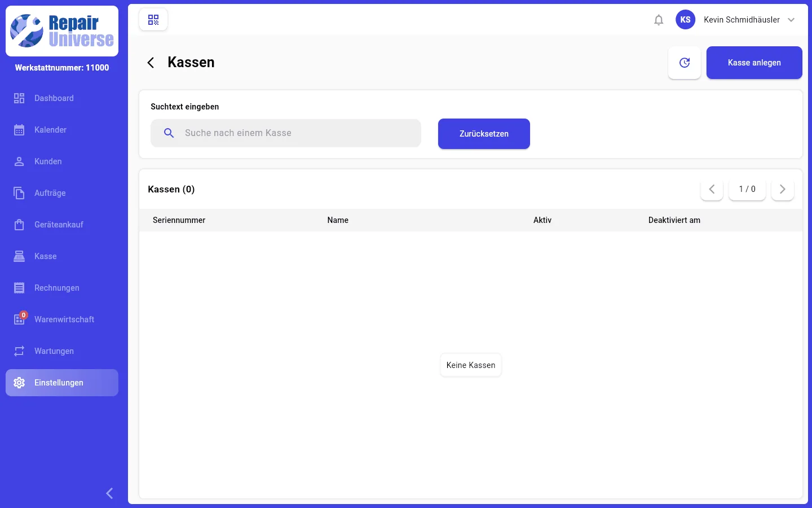Click the Rechnungen receipt icon
This screenshot has width=812, height=508.
[19, 288]
